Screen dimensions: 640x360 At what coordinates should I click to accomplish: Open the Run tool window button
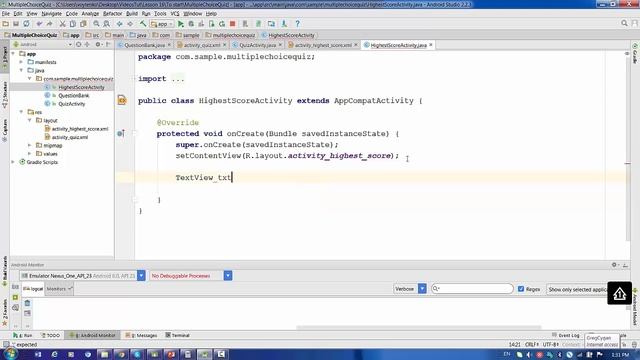tap(22, 336)
